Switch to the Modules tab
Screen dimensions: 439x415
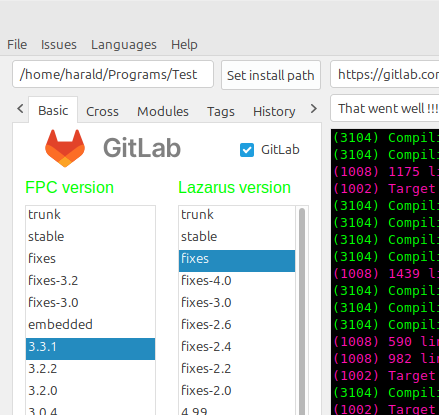point(163,111)
